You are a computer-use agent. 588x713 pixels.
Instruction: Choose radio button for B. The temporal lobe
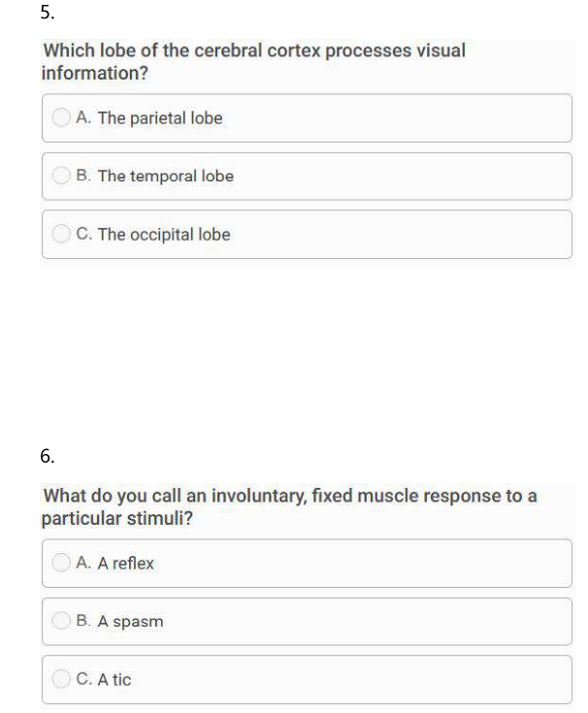pyautogui.click(x=61, y=177)
